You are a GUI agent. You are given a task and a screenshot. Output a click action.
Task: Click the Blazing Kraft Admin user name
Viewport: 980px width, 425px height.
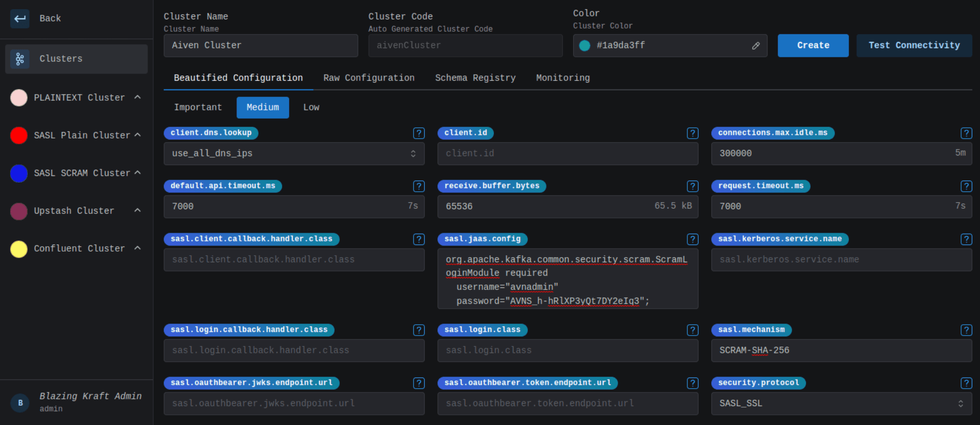(91, 396)
